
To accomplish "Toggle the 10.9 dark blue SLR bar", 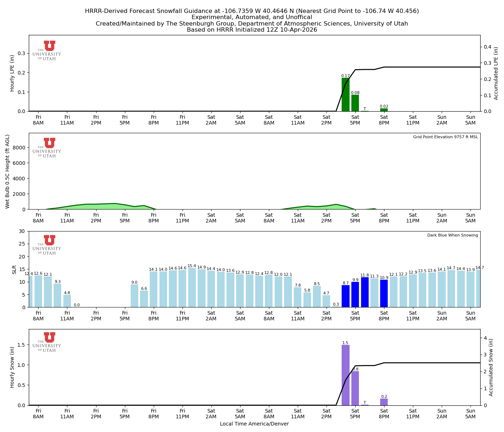I will (384, 293).
